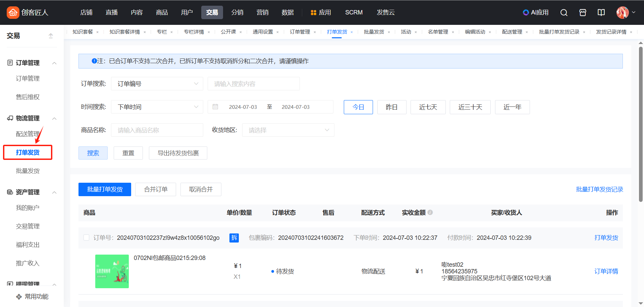Viewport: 644px width, 307px height.
Task: Click the AI应用 icon in top bar
Action: coord(526,12)
